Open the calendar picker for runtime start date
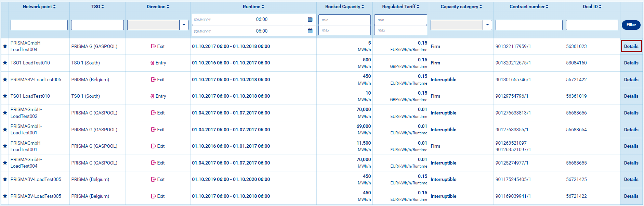 click(310, 20)
